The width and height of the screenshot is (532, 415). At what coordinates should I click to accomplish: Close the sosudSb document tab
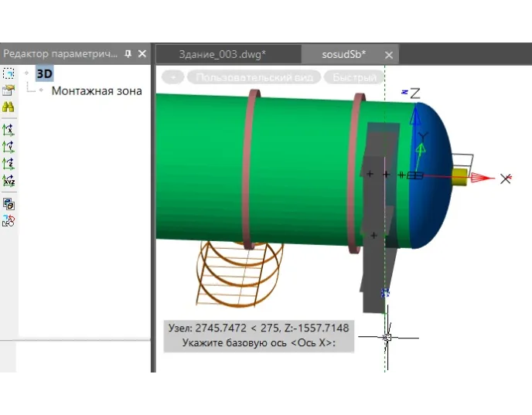click(389, 55)
